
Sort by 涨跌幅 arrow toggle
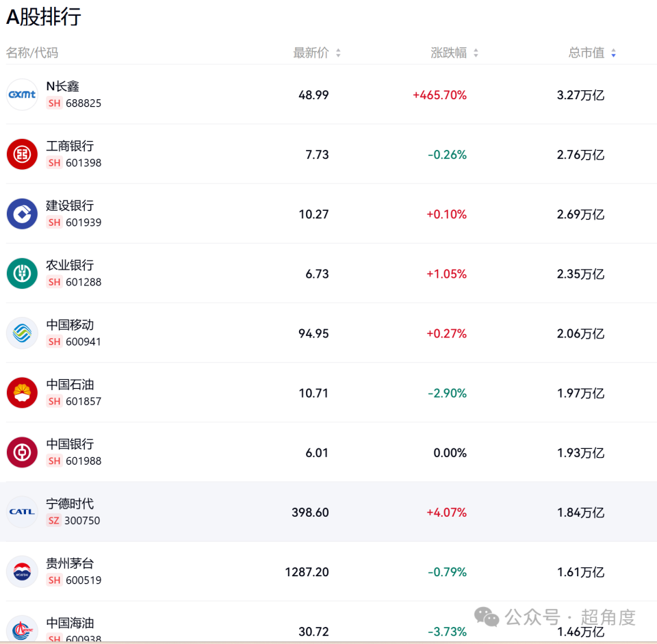[x=476, y=53]
